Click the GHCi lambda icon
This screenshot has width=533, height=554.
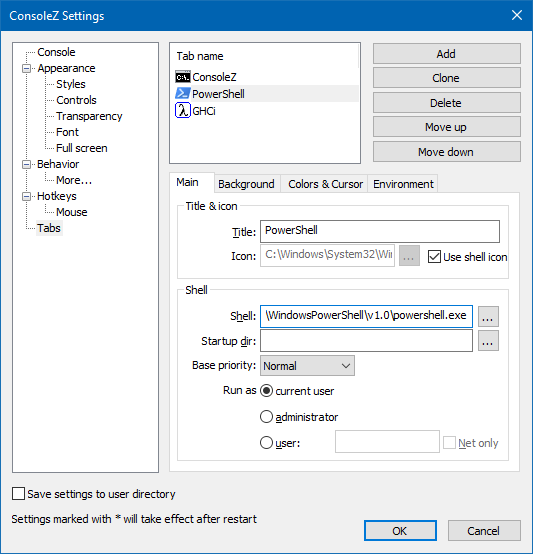[183, 111]
